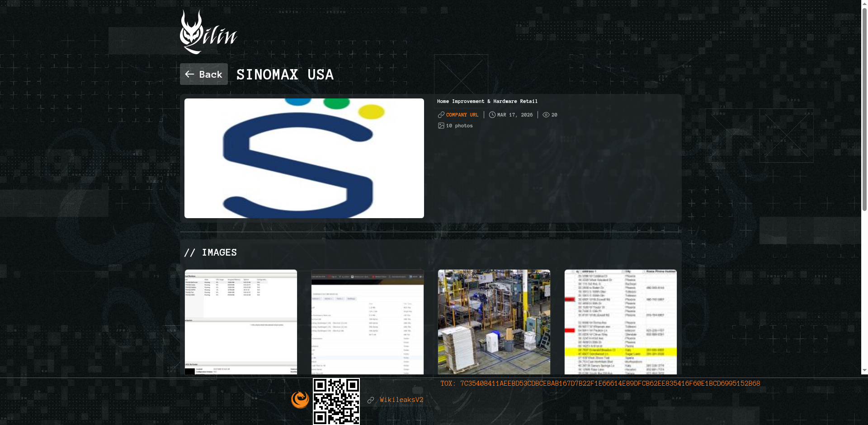868x425 pixels.
Task: Click the Home Improvement & Hardware Retail label
Action: (x=487, y=102)
